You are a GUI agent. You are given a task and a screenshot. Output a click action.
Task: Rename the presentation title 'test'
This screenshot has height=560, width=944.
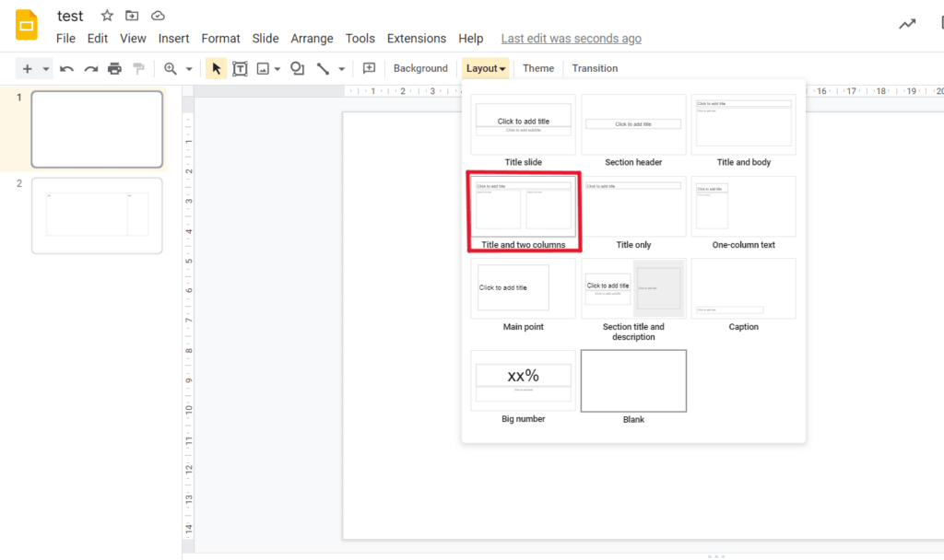[x=70, y=17]
